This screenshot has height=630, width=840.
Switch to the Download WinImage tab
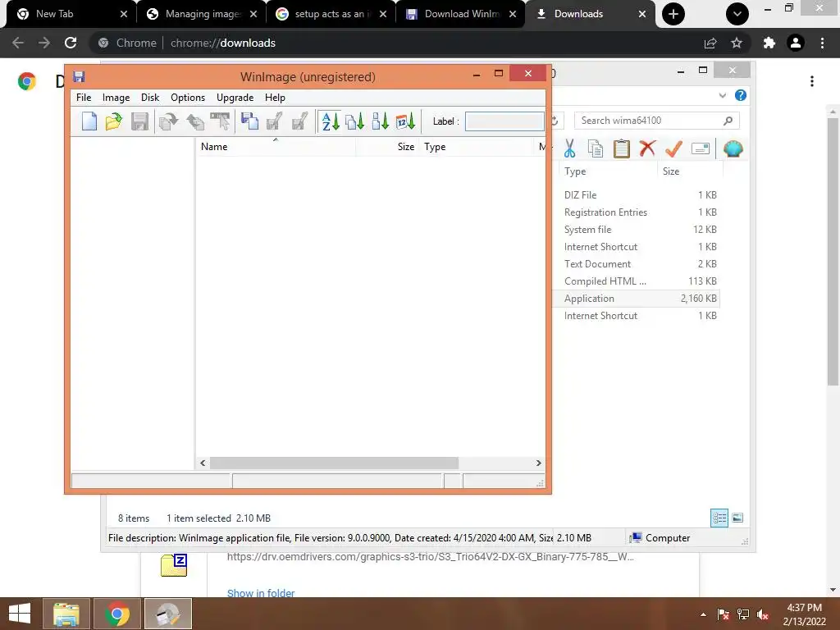tap(461, 14)
